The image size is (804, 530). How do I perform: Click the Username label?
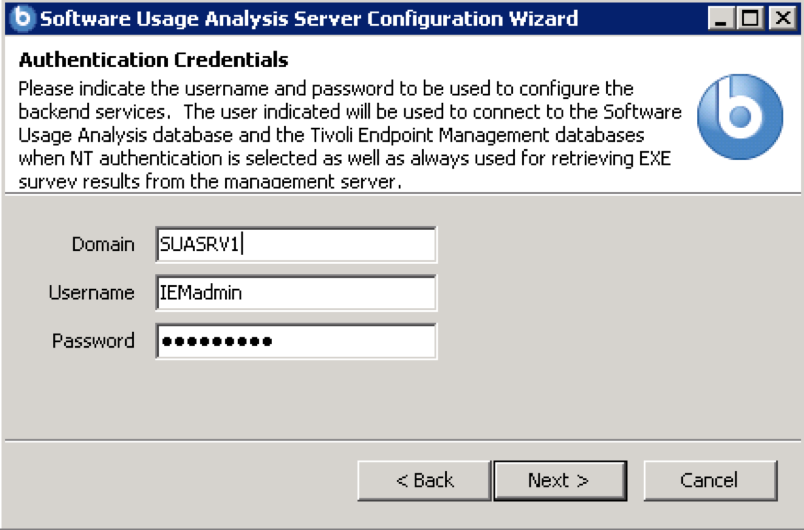91,293
